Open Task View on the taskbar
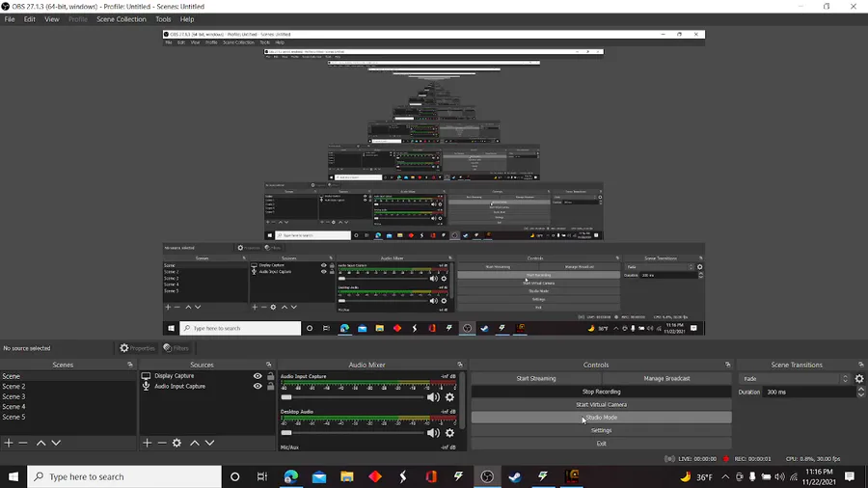Viewport: 868px width, 488px height. [x=262, y=476]
